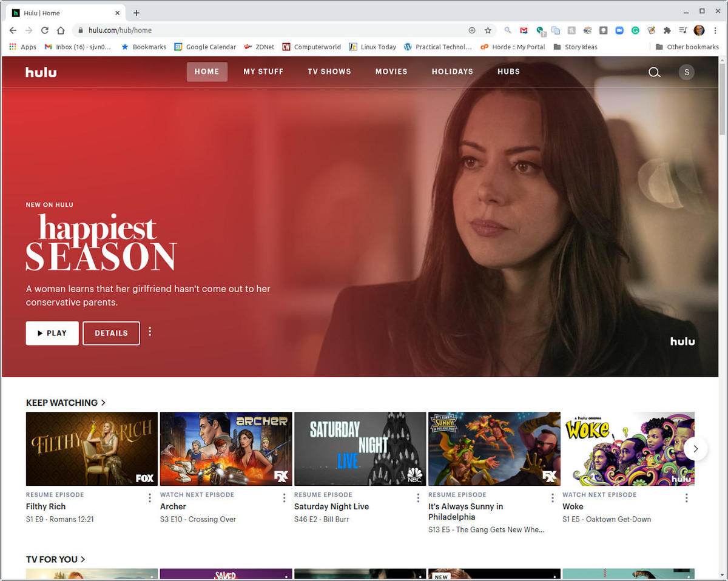Image resolution: width=728 pixels, height=581 pixels.
Task: Open the Chrome profile picture
Action: (699, 30)
